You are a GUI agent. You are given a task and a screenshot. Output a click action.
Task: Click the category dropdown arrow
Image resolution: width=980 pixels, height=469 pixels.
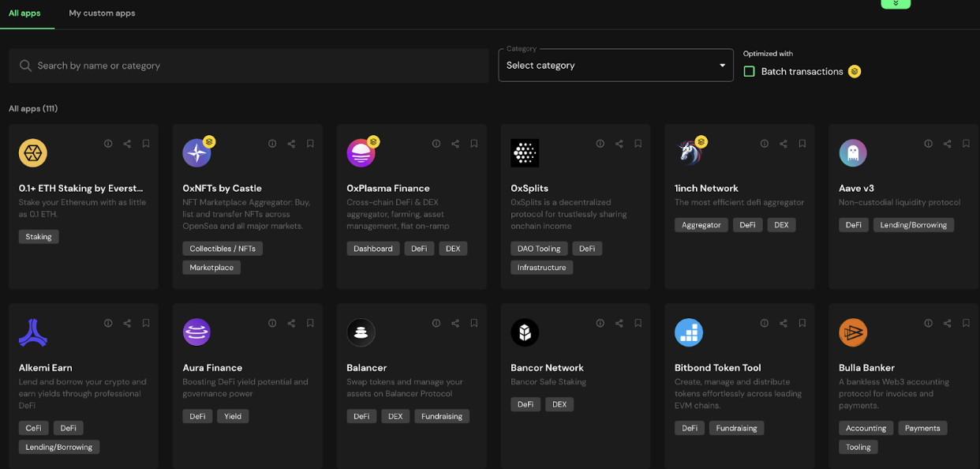(x=722, y=66)
